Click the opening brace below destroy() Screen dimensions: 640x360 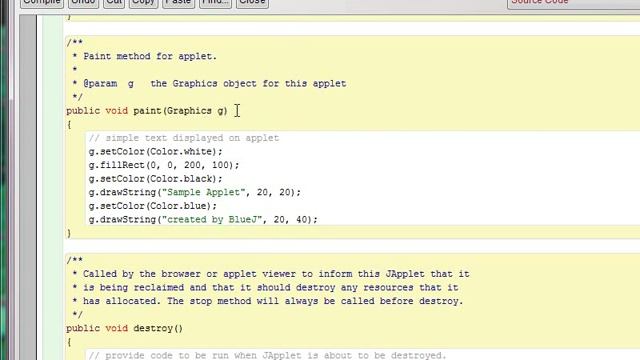[x=69, y=342]
